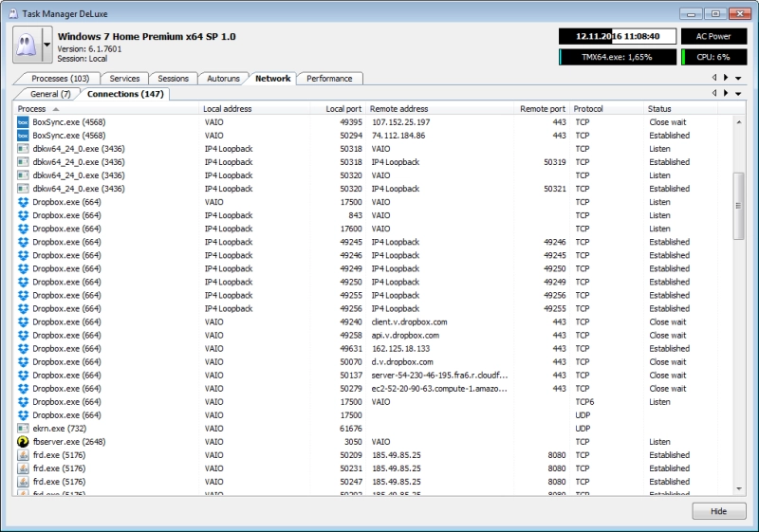Click the dbkw64_24_0.exe icon with remote port 50321
759x532 pixels.
23,189
